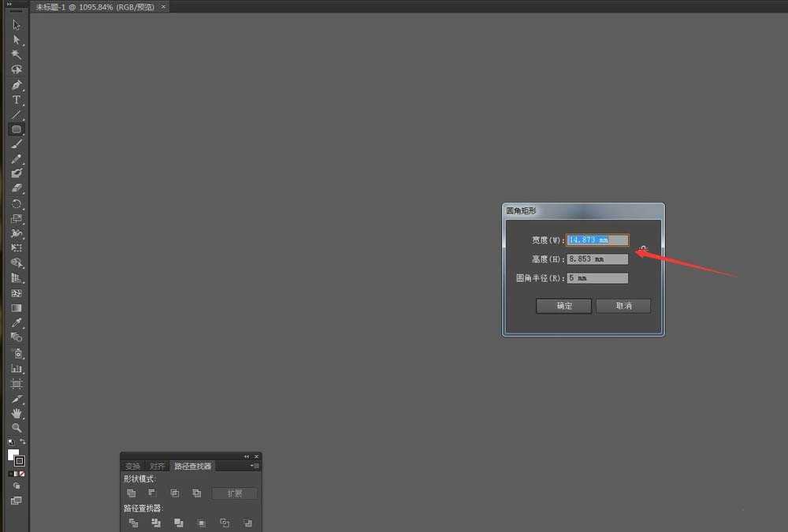Image resolution: width=788 pixels, height=532 pixels.
Task: Open the Pathfinder panel flyout menu
Action: coord(255,466)
